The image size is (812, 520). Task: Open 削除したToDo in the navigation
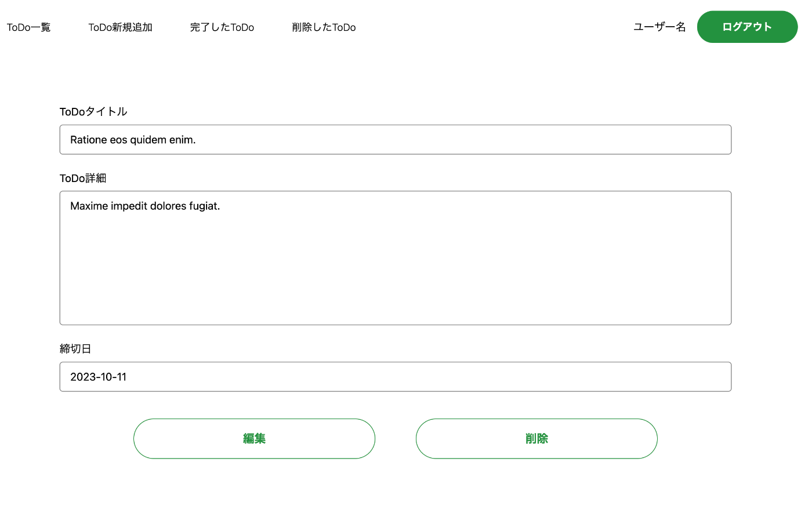[324, 27]
